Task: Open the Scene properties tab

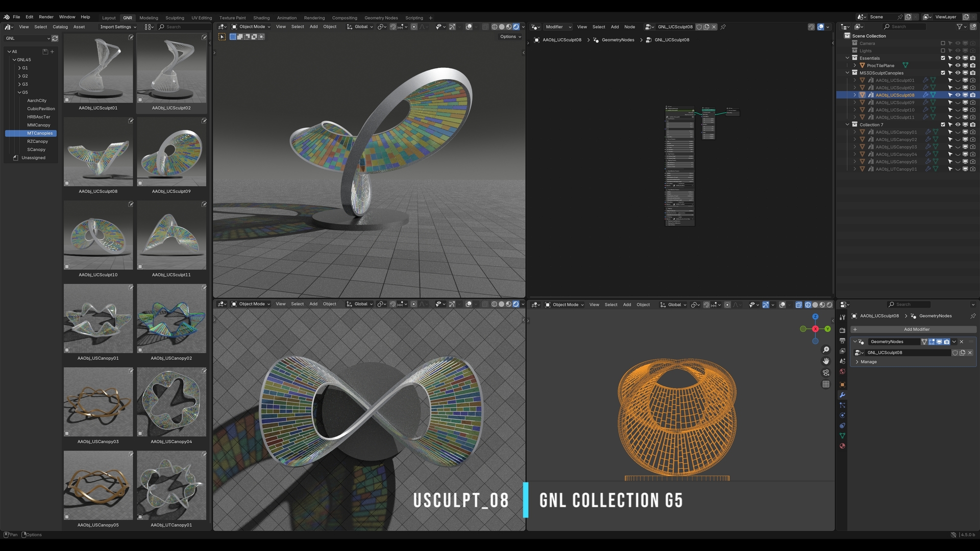Action: point(842,361)
